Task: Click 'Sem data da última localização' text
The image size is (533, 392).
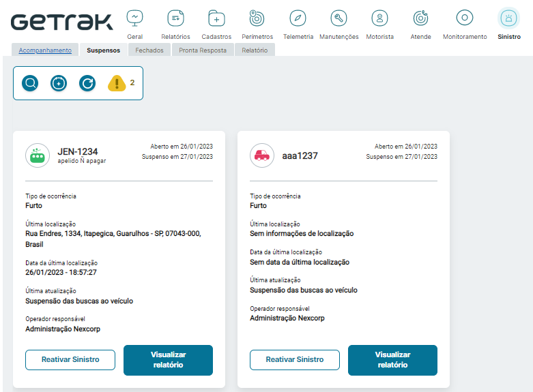Action: [x=300, y=262]
